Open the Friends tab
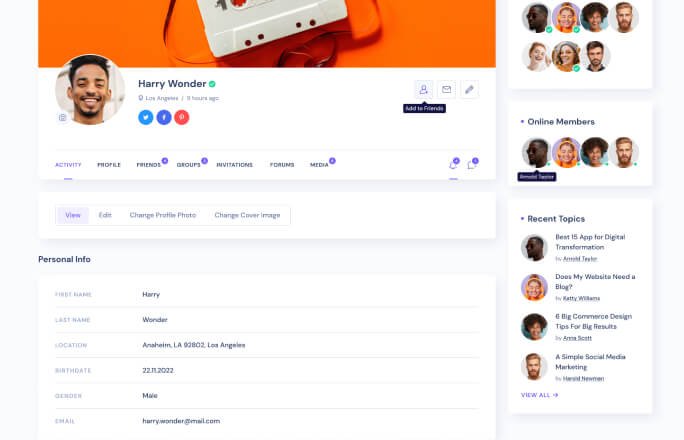Viewport: 684px width, 440px height. pos(149,165)
